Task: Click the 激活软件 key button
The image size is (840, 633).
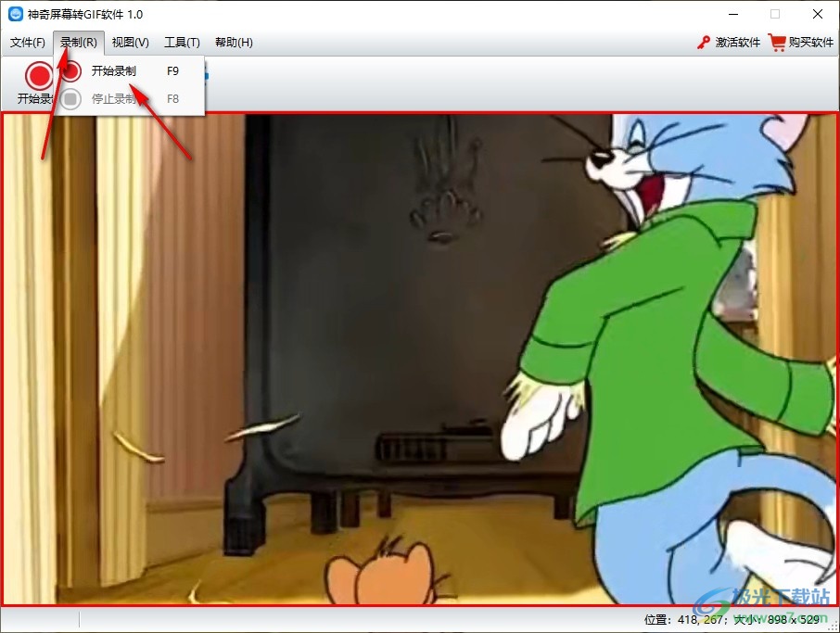Action: pos(729,43)
